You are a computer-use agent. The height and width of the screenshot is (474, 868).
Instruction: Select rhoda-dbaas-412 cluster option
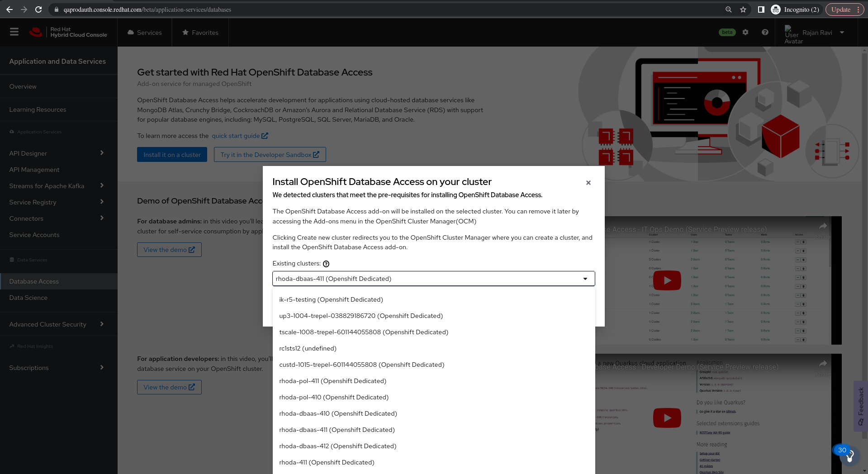tap(433, 446)
